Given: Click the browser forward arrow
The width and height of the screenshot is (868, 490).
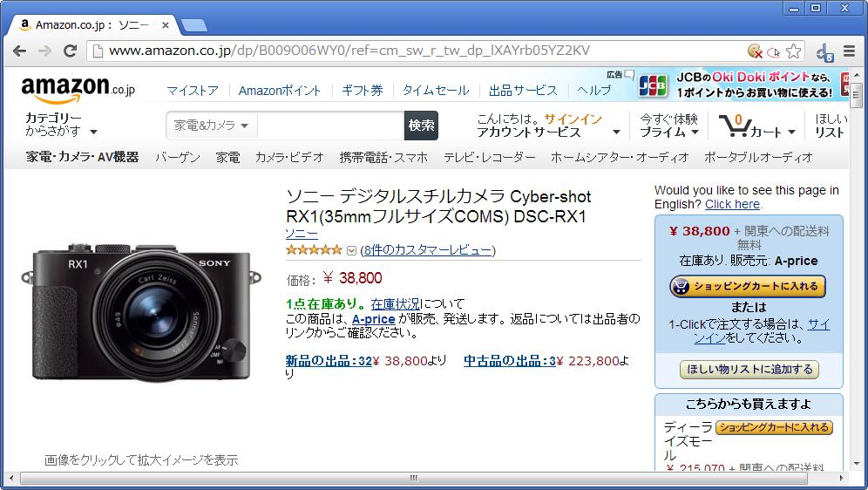Looking at the screenshot, I should pyautogui.click(x=44, y=51).
